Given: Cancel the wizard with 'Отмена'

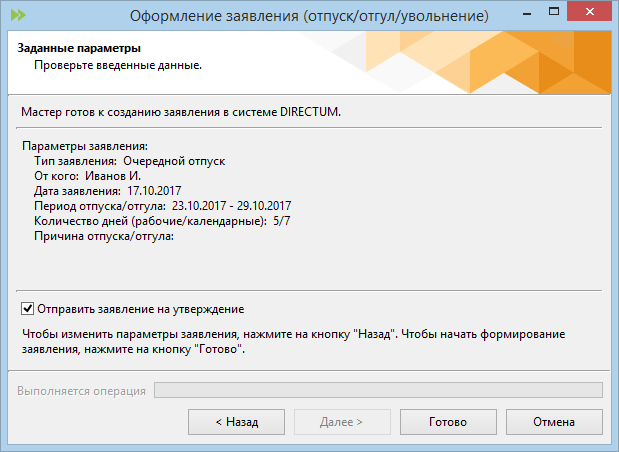Looking at the screenshot, I should click(554, 422).
